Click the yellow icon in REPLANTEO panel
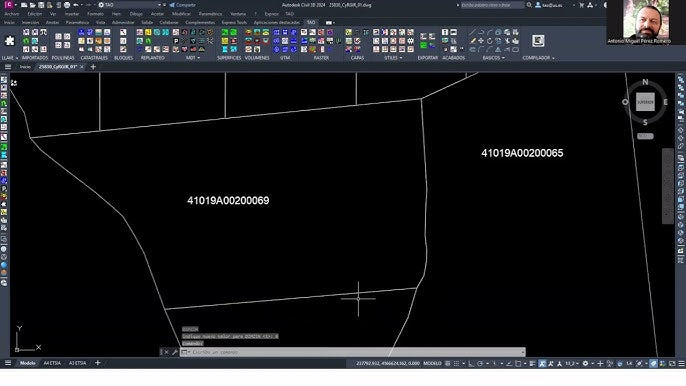Screen dimensions: 686x386 point(148,32)
